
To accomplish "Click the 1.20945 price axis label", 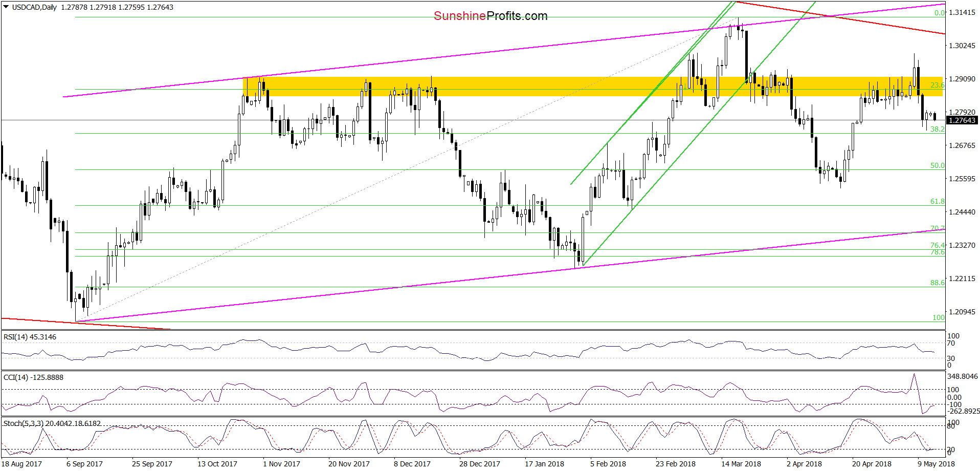I will [x=962, y=312].
